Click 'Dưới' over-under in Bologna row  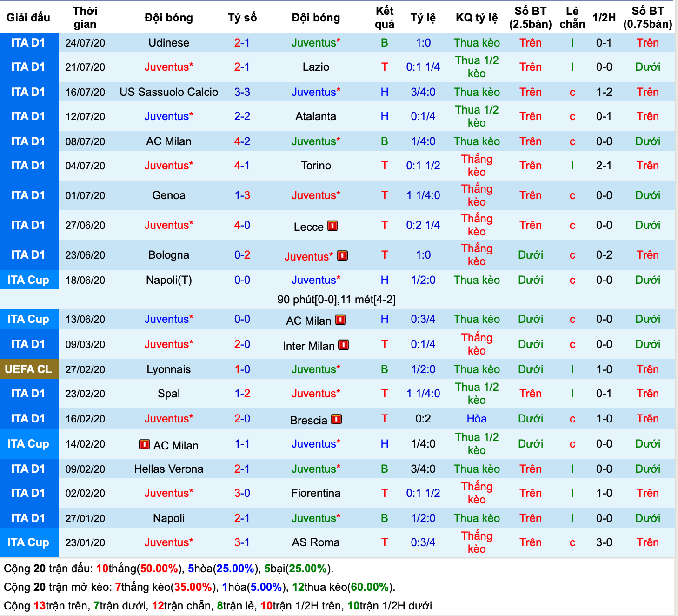point(531,255)
